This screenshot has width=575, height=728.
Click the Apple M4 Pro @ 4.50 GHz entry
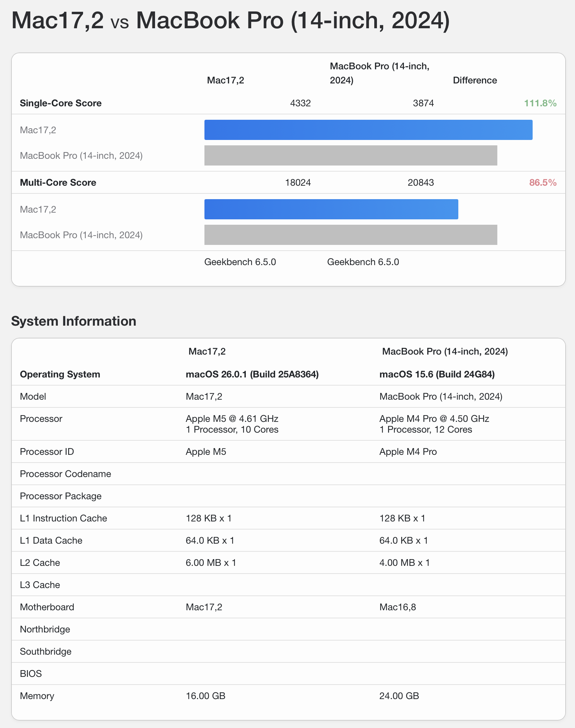point(434,418)
